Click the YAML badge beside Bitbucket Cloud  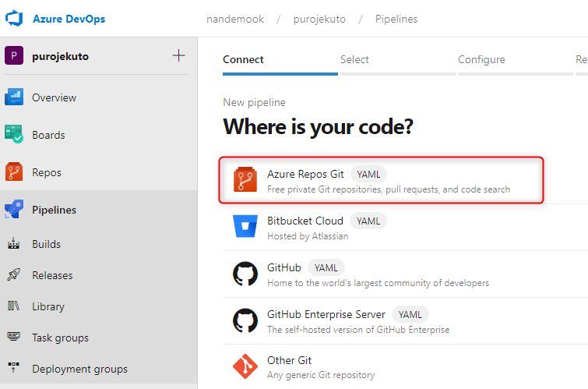pyautogui.click(x=368, y=221)
